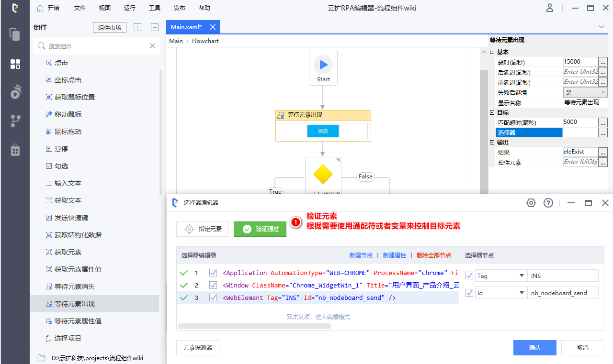Click the 删除全部节点 link
The height and width of the screenshot is (364, 613).
(x=434, y=255)
